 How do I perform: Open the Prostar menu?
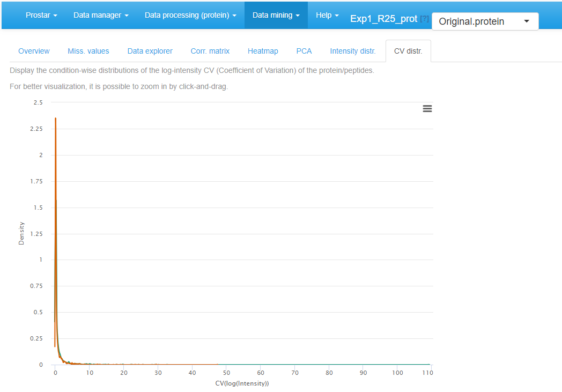(x=41, y=15)
